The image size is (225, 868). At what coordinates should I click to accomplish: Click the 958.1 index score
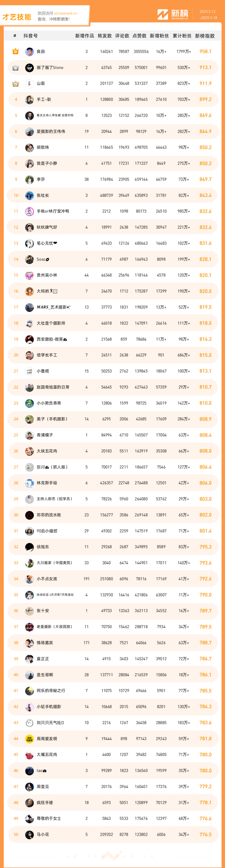click(x=205, y=52)
